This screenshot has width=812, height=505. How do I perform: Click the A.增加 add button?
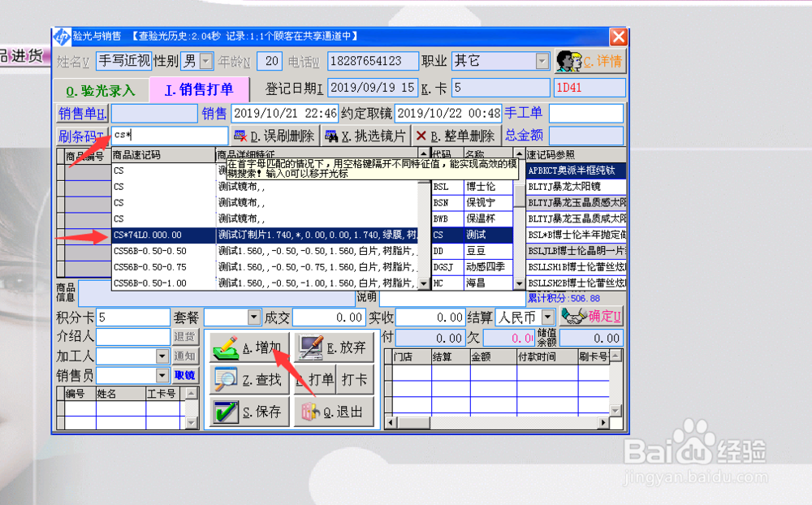pyautogui.click(x=250, y=347)
